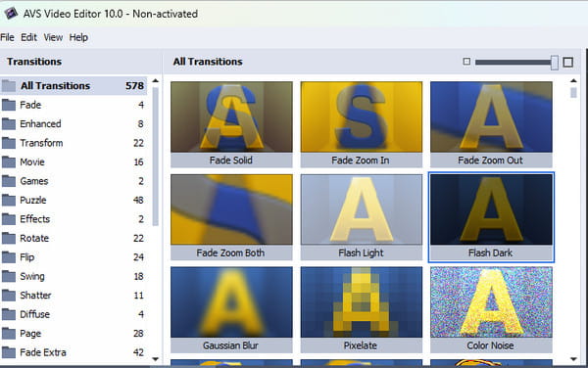Image resolution: width=588 pixels, height=368 pixels.
Task: Click the thumbnail size slider handle
Action: 555,62
